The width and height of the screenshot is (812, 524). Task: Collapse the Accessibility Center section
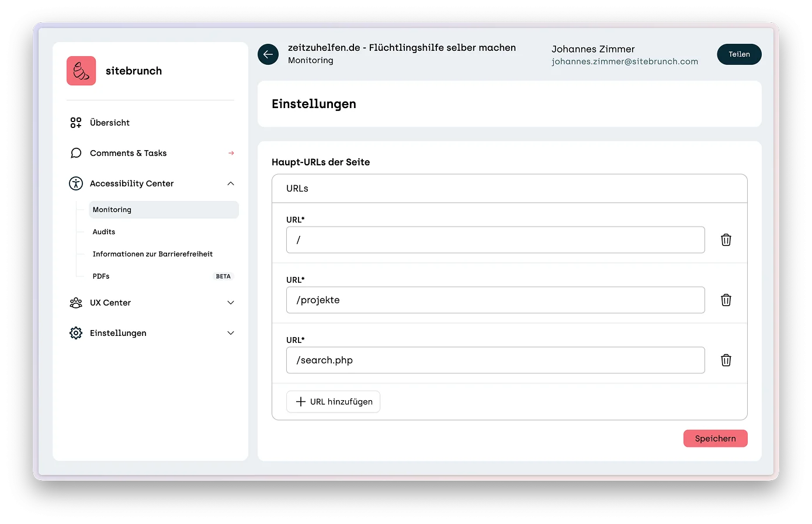click(231, 183)
